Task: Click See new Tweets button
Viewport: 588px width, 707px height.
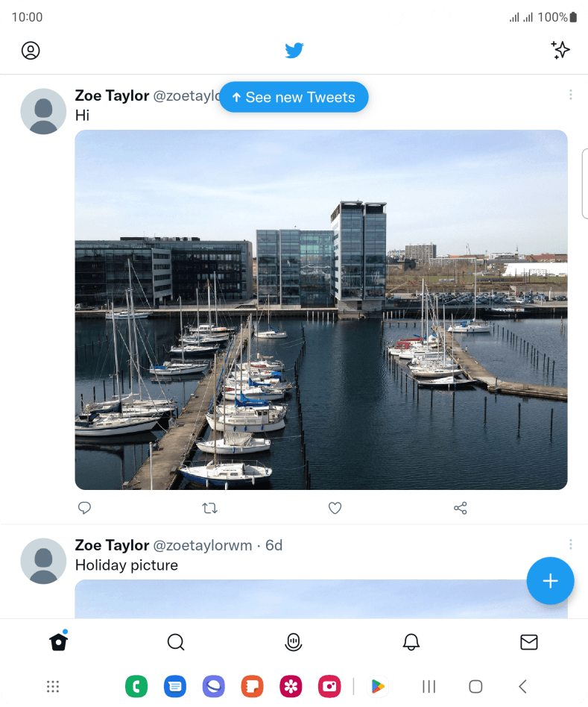Action: 294,97
